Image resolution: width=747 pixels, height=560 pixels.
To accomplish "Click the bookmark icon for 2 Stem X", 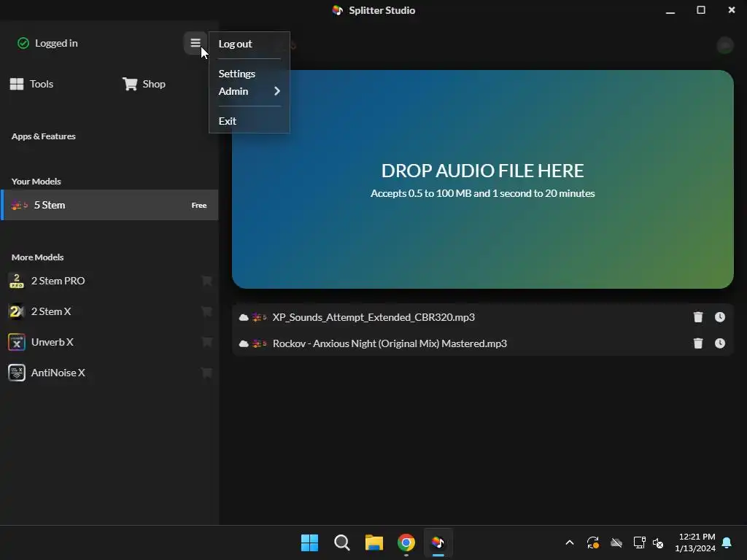I will coord(206,311).
